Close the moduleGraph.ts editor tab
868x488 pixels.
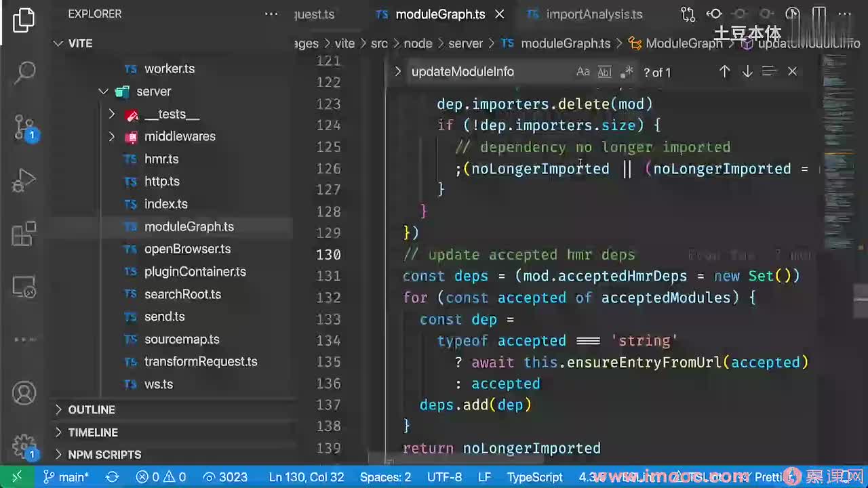(500, 14)
